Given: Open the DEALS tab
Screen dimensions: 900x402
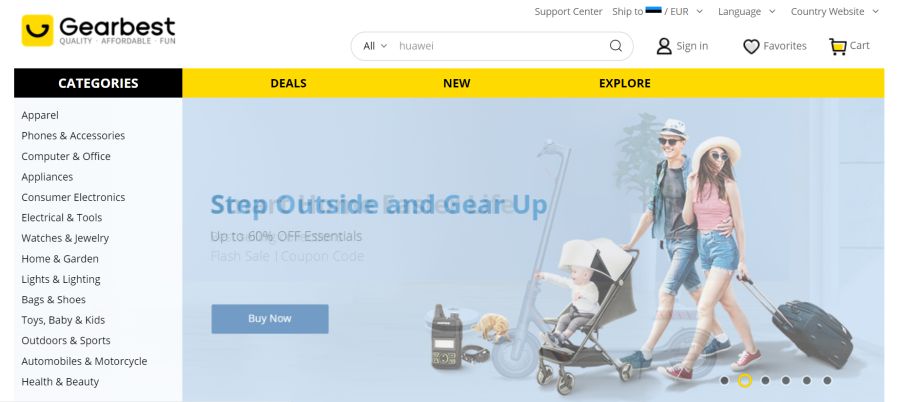Looking at the screenshot, I should (288, 83).
